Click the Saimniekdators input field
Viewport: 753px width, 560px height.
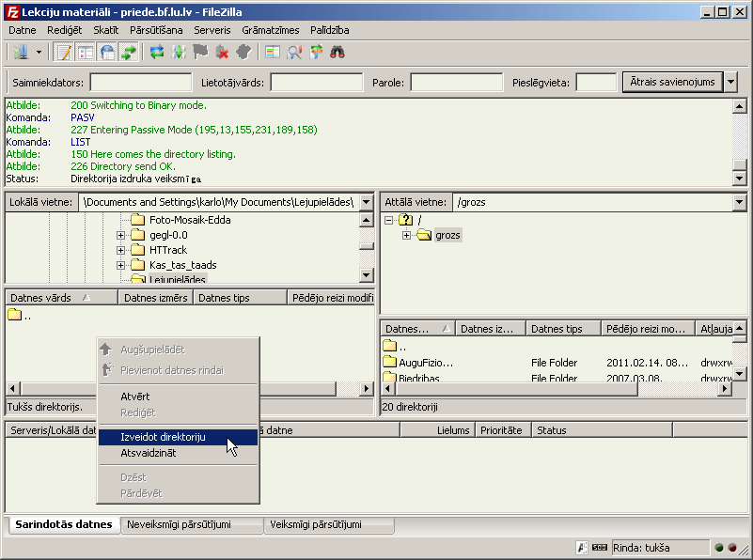point(141,83)
